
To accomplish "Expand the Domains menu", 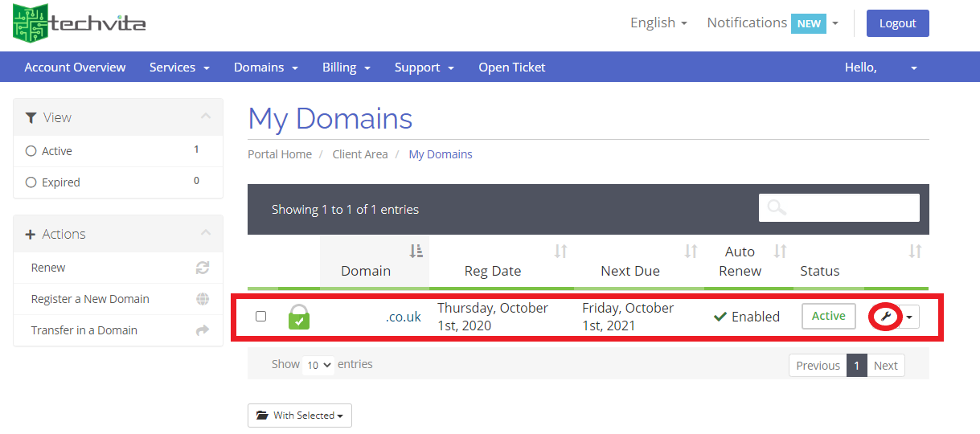I will (266, 68).
